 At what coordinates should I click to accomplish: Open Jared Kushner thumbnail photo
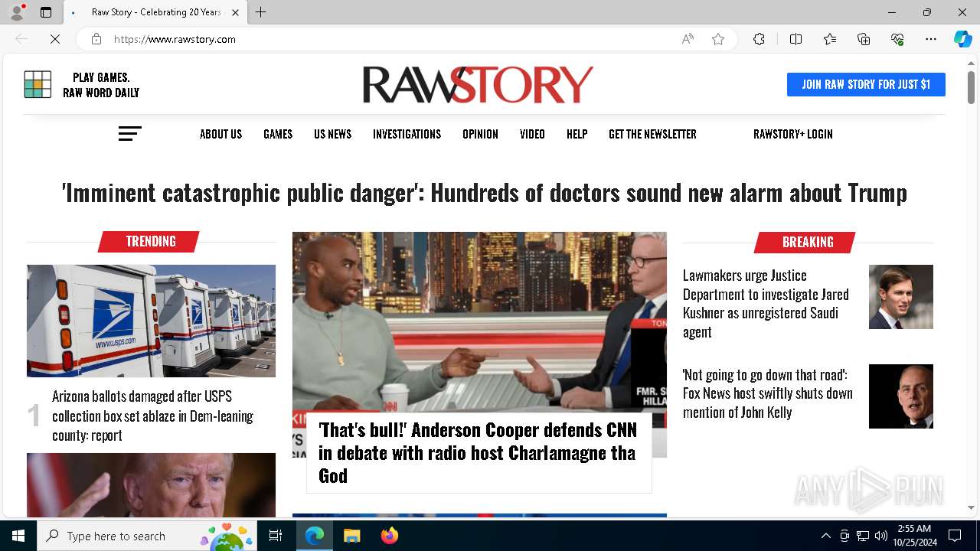(901, 297)
